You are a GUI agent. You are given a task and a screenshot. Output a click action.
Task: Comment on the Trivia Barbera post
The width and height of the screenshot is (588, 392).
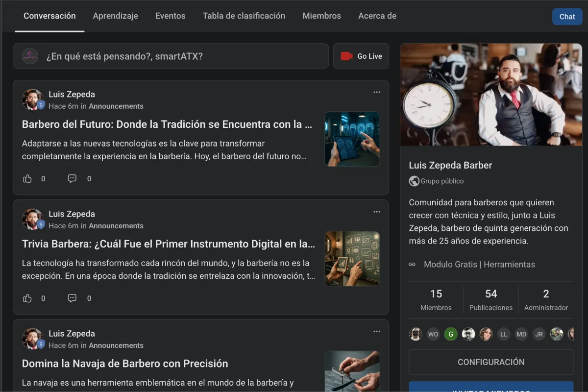click(72, 298)
